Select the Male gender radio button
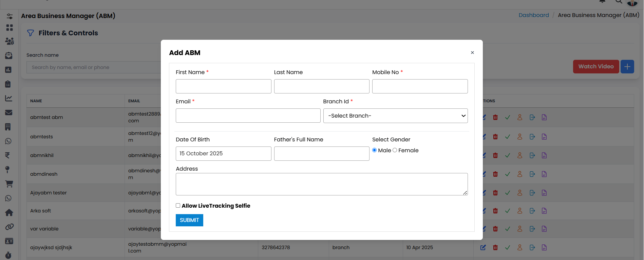Screen dimensions: 644x260 coord(375,150)
